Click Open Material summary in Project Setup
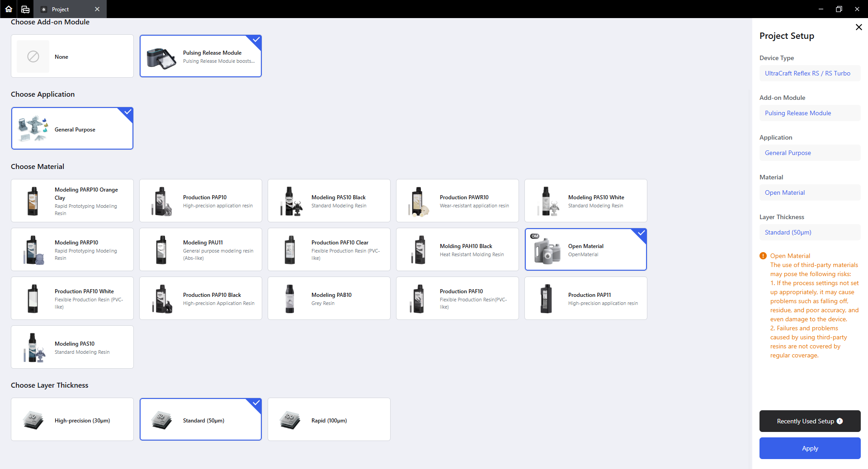868x469 pixels. tap(810, 192)
